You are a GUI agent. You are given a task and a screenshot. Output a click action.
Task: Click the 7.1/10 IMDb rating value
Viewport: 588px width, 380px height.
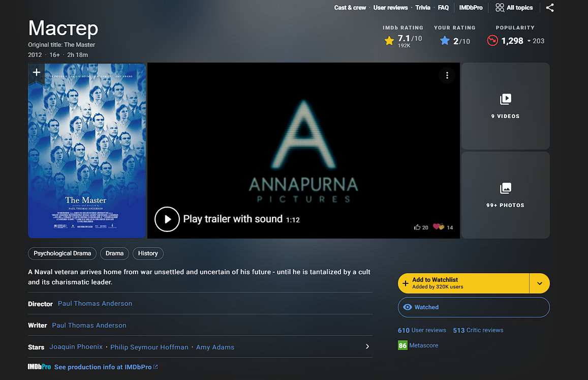(410, 38)
